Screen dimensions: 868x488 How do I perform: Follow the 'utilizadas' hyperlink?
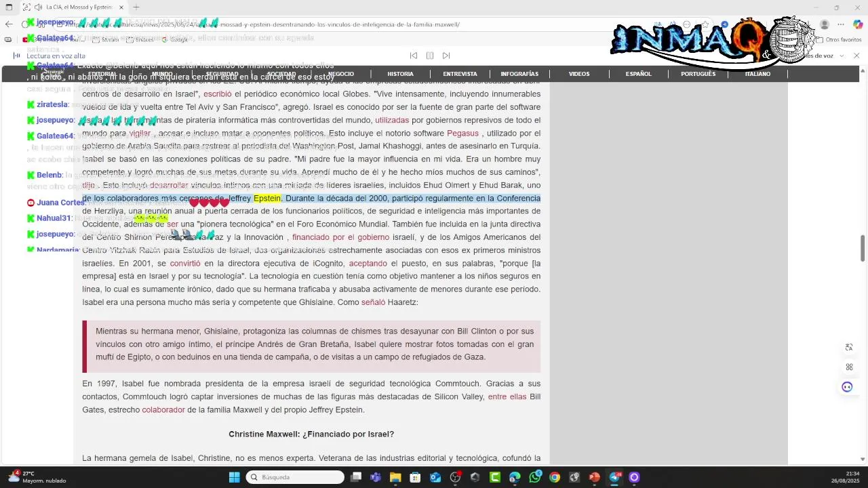tap(392, 120)
